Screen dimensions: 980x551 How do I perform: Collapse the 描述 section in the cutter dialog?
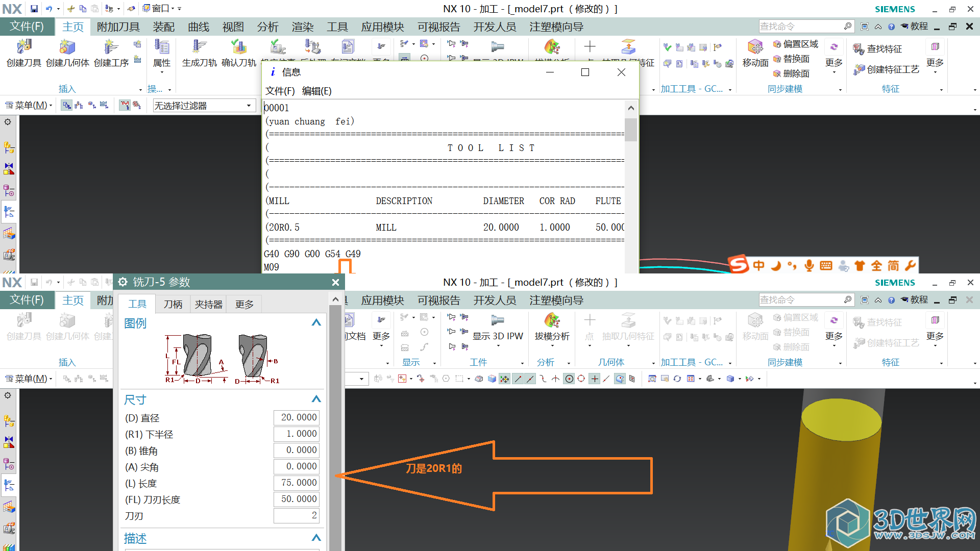[316, 538]
